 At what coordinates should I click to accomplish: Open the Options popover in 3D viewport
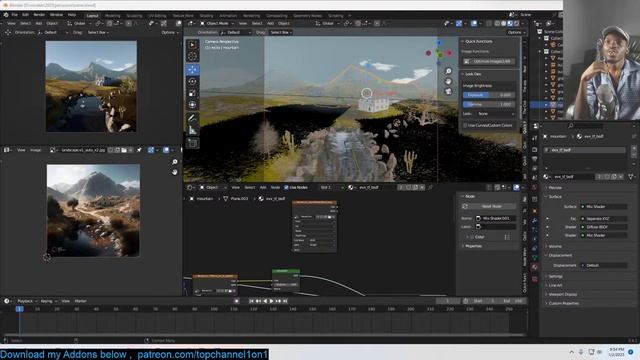click(516, 32)
